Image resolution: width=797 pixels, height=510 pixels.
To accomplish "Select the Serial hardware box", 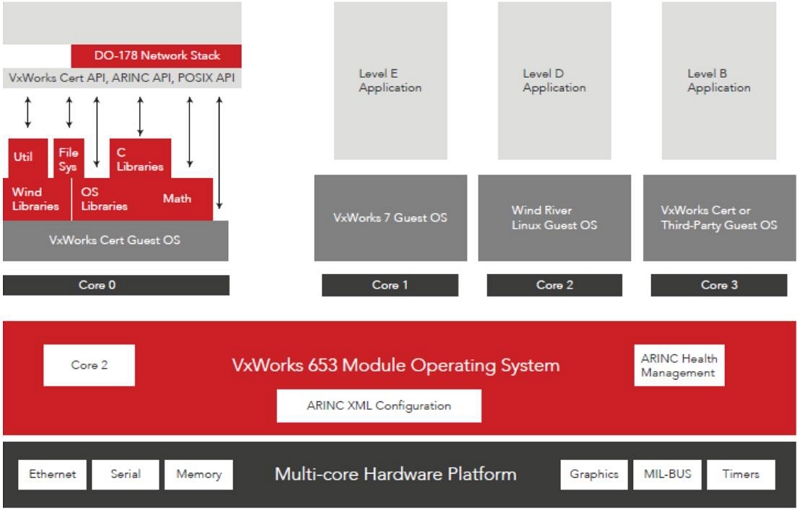I will pos(125,474).
